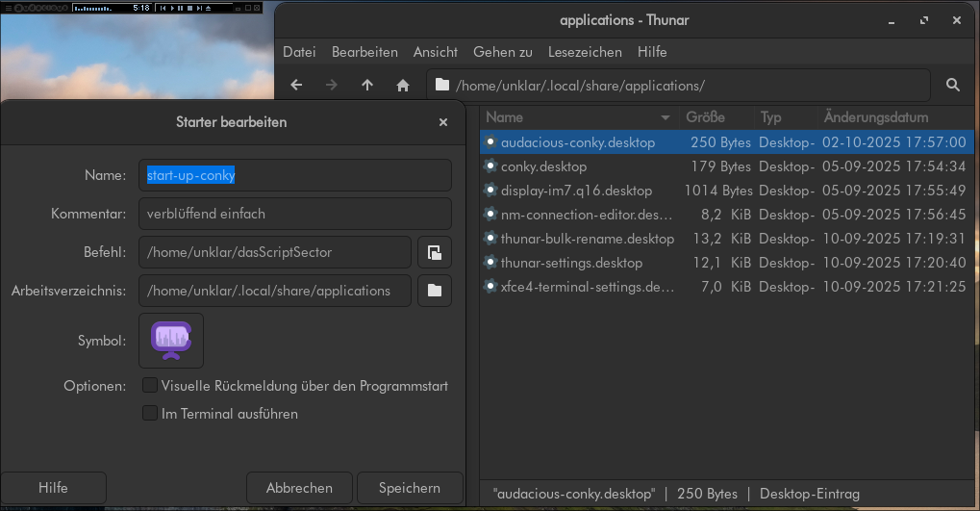The image size is (980, 511).
Task: Click the status bar text Desktop-Eintrag
Action: (x=810, y=494)
